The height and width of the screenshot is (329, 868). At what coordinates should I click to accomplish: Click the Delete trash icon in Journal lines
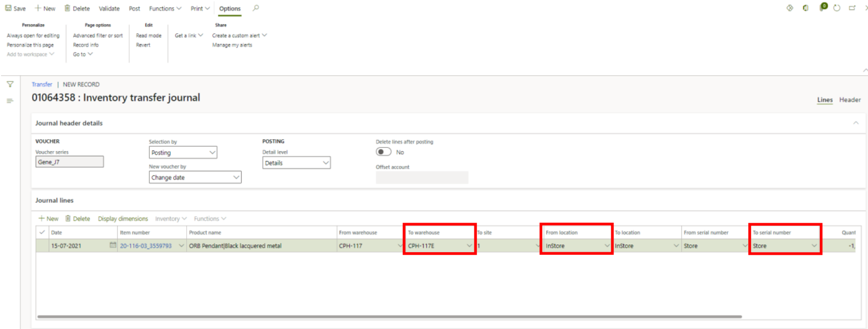click(68, 218)
